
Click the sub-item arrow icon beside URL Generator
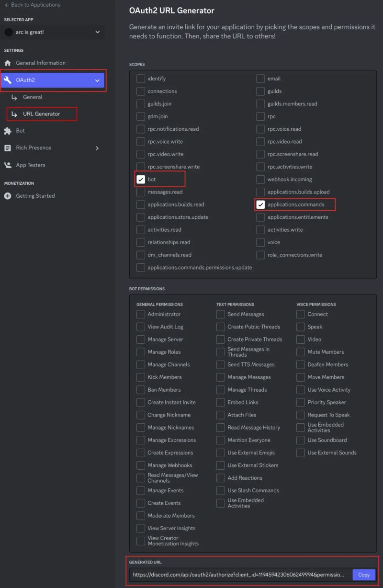(14, 114)
